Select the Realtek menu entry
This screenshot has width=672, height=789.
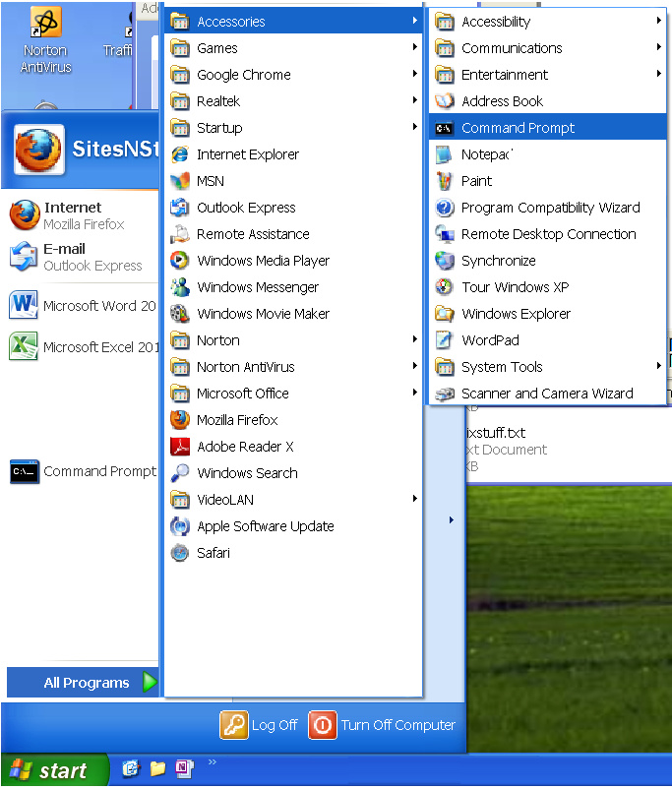pyautogui.click(x=293, y=101)
